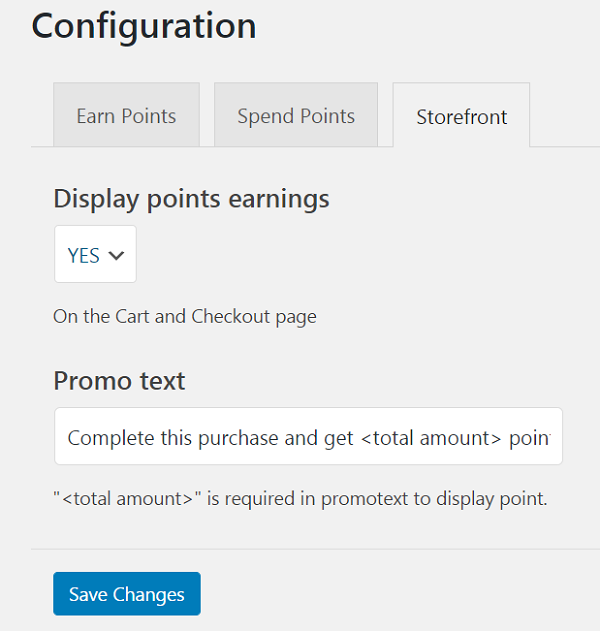Viewport: 600px width, 631px height.
Task: Click the chevron arrow beside YES
Action: pos(116,256)
